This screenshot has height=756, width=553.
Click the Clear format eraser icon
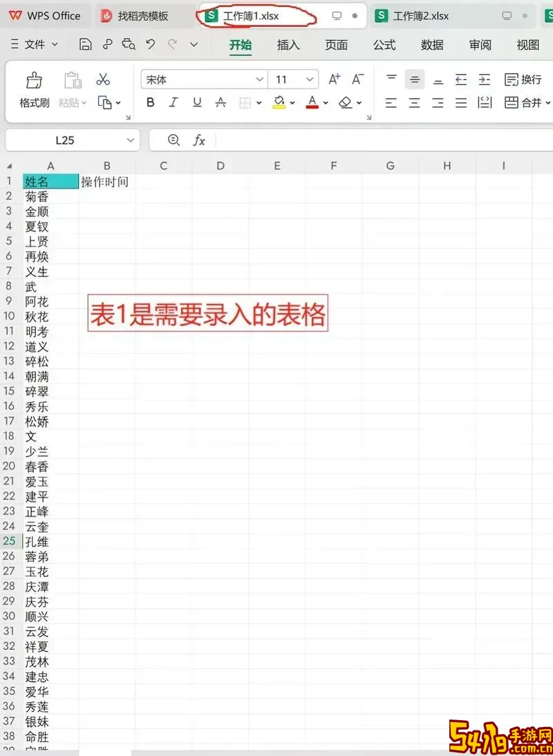[x=345, y=102]
